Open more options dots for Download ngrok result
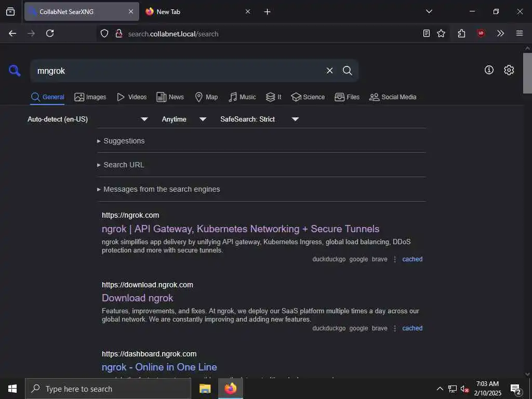The width and height of the screenshot is (532, 399). 395,328
